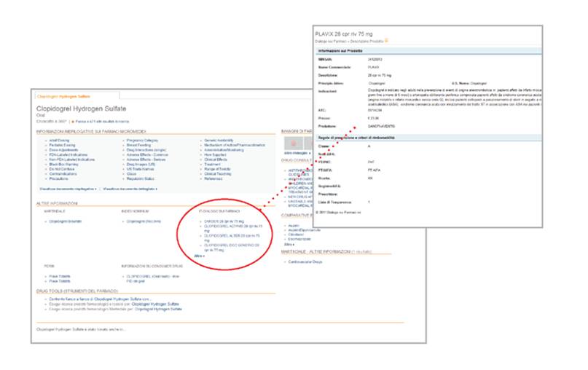This screenshot has width=588, height=370.
Task: Open the Do Not Confuse link
Action: tap(62, 169)
